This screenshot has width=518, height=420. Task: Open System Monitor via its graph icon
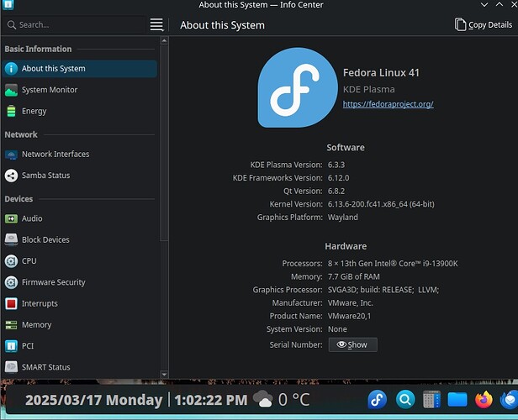[11, 90]
